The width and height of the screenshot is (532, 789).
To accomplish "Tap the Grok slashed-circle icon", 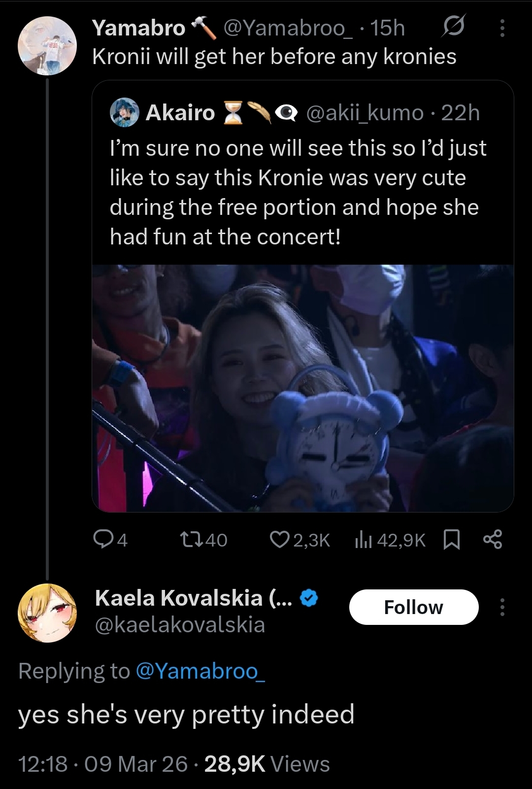I will (452, 28).
